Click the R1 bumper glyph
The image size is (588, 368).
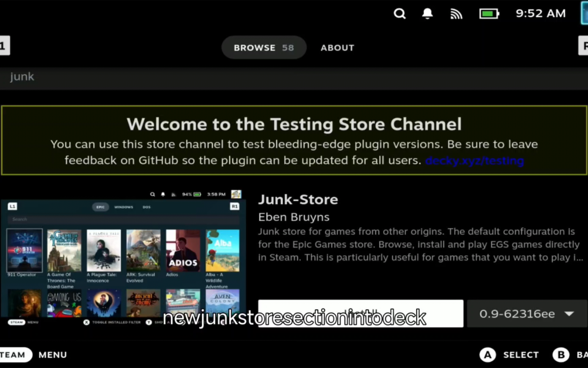click(x=583, y=46)
